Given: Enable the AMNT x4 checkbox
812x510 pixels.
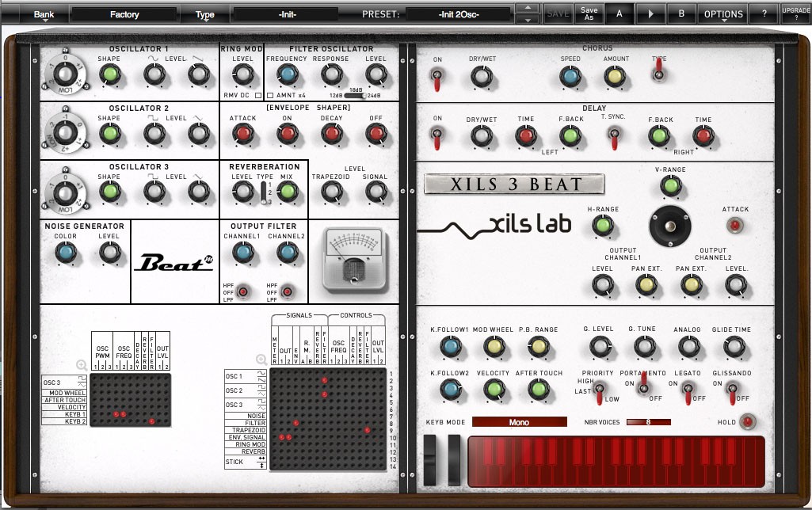Looking at the screenshot, I should (x=270, y=95).
